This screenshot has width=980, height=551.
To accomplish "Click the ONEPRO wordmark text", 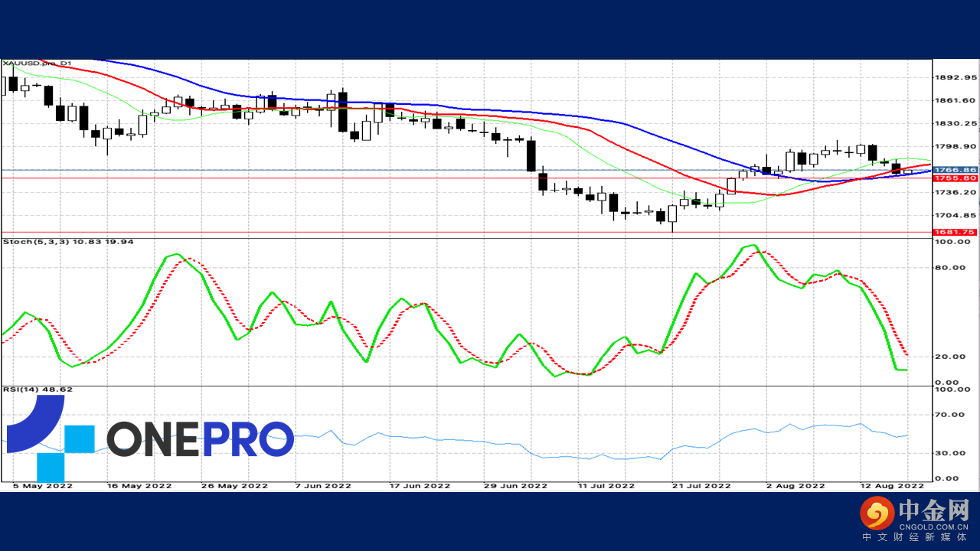I will 200,439.
